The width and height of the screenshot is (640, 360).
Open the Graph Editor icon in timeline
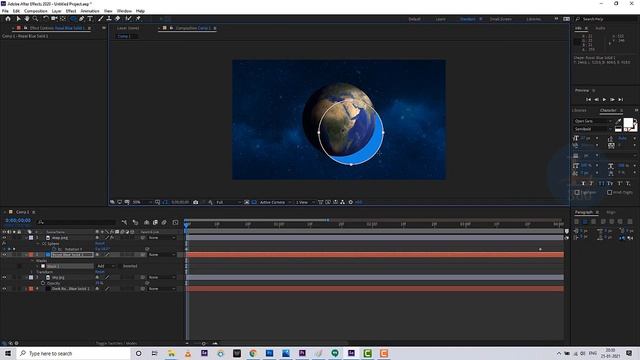tap(176, 222)
